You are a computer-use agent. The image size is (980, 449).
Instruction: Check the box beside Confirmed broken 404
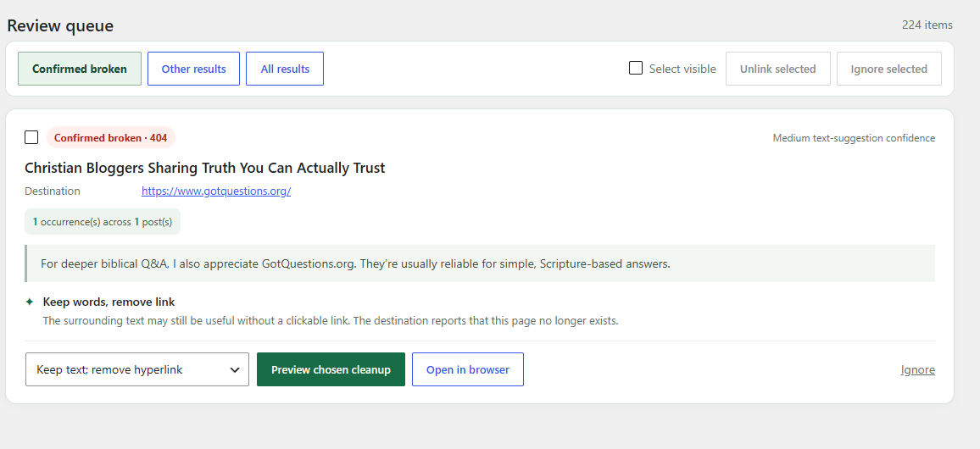pos(31,137)
